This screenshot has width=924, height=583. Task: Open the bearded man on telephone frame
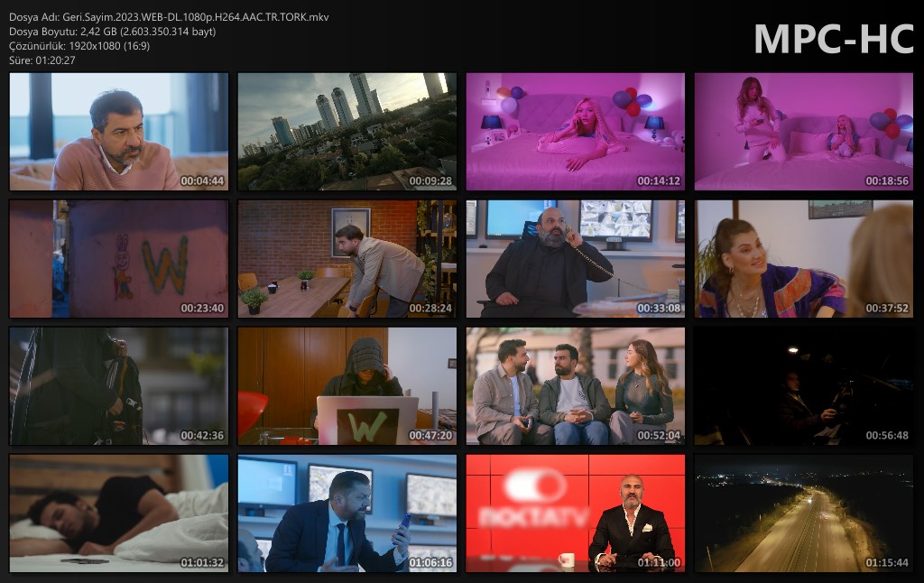click(x=576, y=259)
